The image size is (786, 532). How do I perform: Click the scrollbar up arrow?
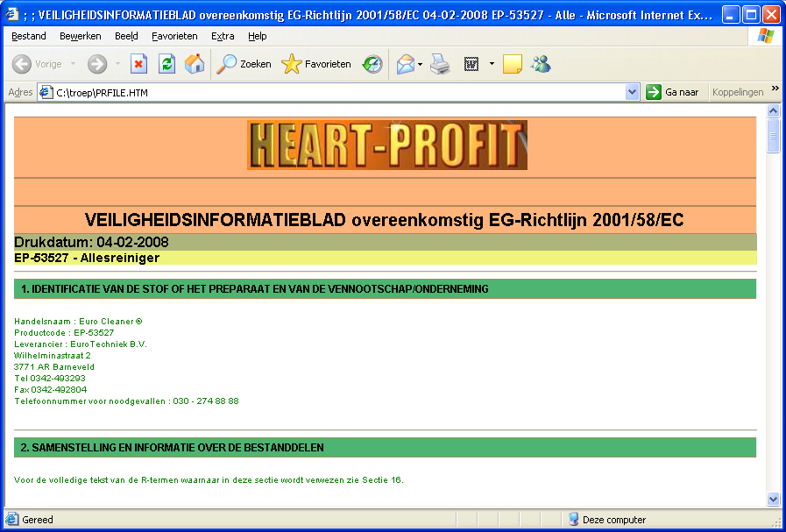[773, 110]
